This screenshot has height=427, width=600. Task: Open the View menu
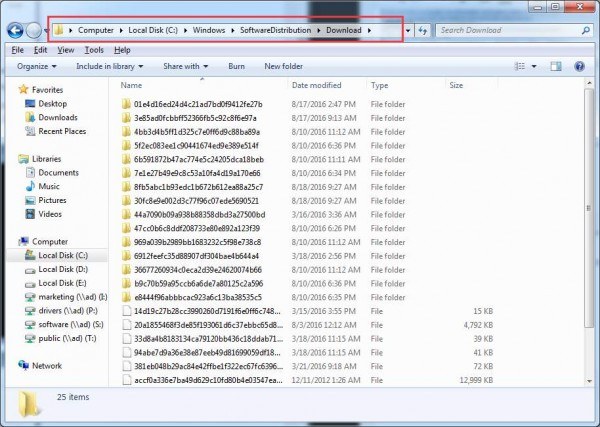[65, 50]
